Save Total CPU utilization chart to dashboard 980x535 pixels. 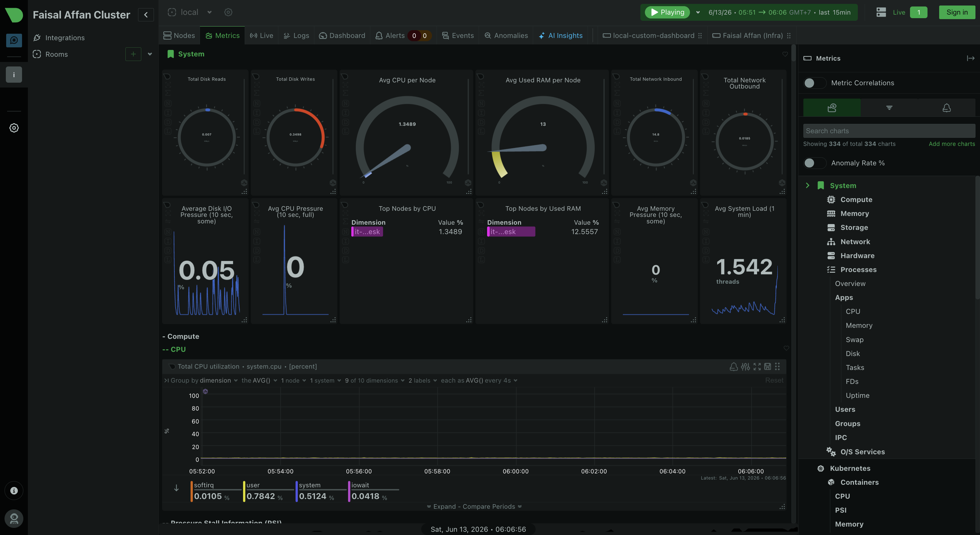768,366
